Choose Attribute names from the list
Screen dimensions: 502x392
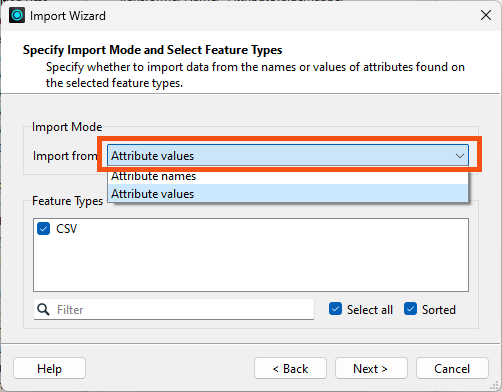(288, 176)
